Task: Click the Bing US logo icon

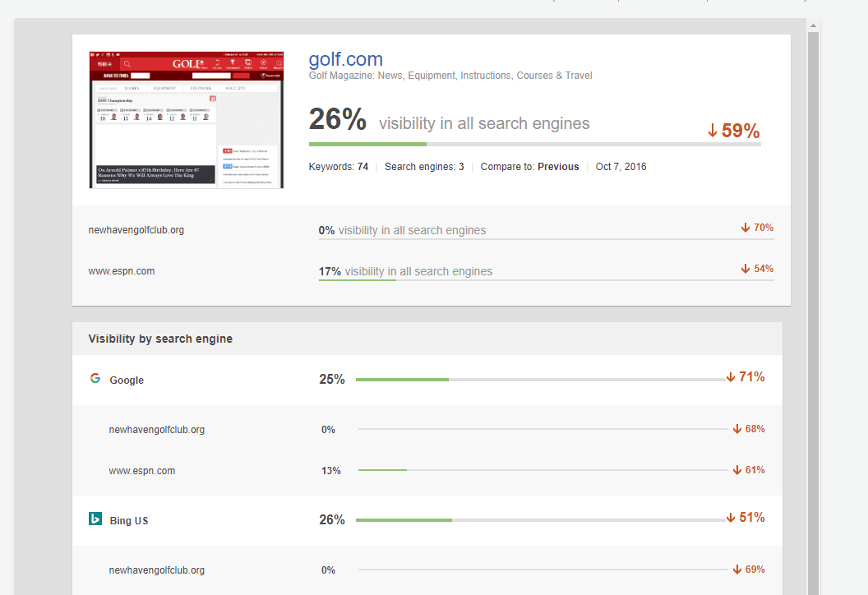Action: pyautogui.click(x=95, y=519)
